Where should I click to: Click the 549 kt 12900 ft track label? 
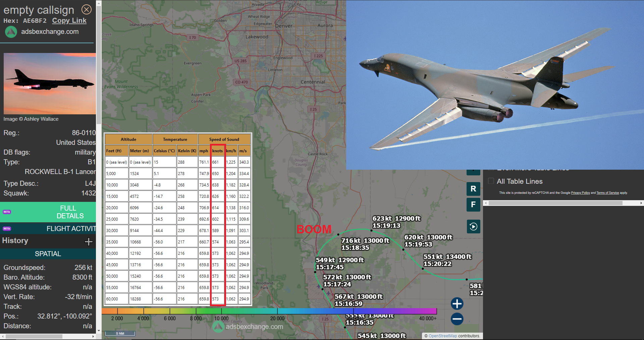coord(340,264)
